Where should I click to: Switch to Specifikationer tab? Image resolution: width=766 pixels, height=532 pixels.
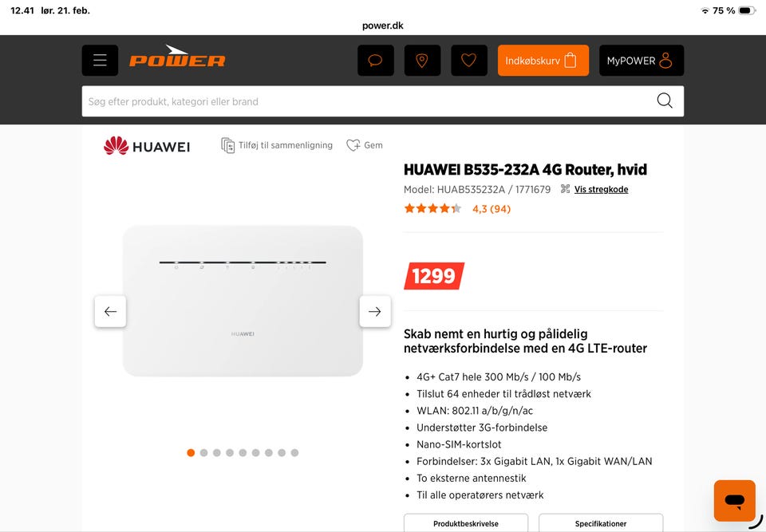tap(601, 522)
